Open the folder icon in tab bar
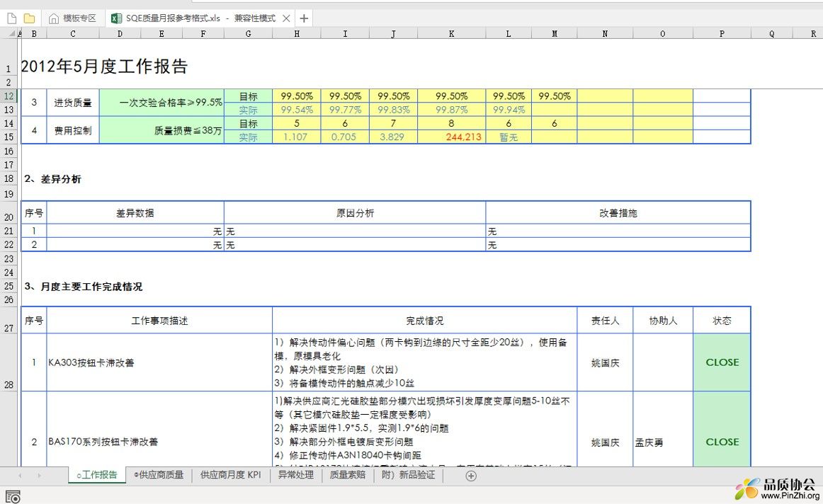823x504 pixels. (x=30, y=18)
